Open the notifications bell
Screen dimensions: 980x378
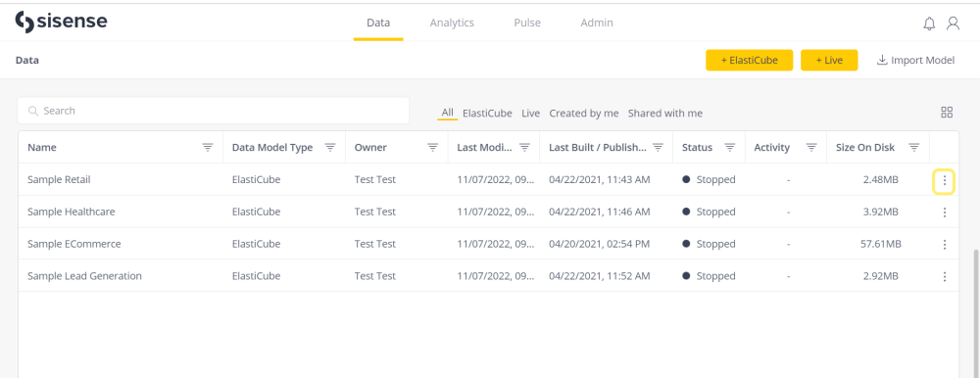pyautogui.click(x=929, y=24)
